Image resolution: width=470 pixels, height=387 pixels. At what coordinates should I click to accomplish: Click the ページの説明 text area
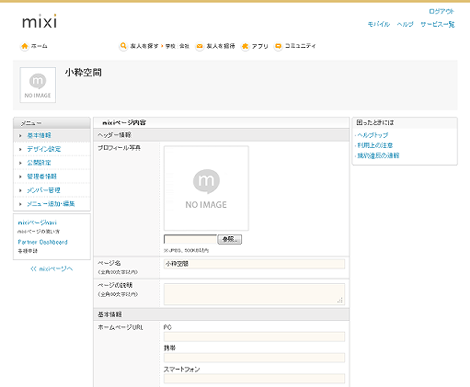(x=254, y=294)
